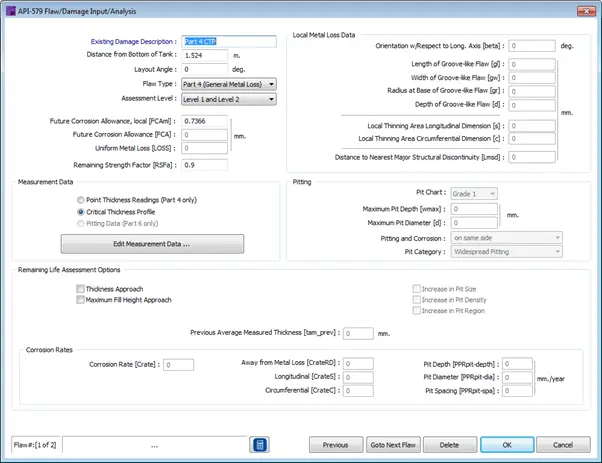Click Remaining Strength Factor RSFa field
Image resolution: width=602 pixels, height=463 pixels.
pos(205,165)
